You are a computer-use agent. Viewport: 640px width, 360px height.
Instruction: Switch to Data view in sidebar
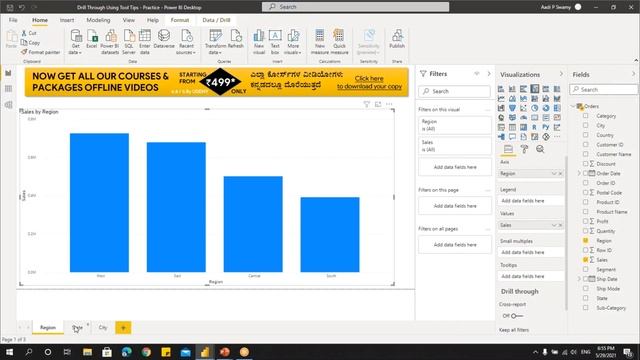(x=8, y=89)
